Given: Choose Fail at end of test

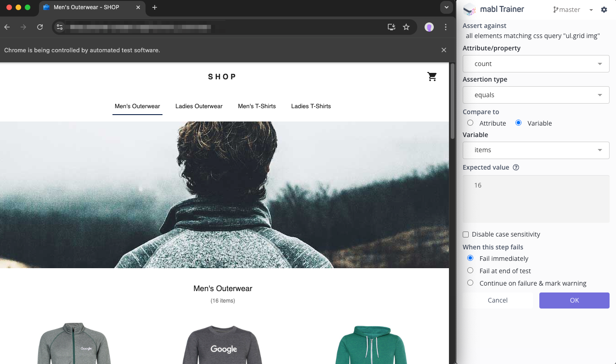Looking at the screenshot, I should [470, 270].
